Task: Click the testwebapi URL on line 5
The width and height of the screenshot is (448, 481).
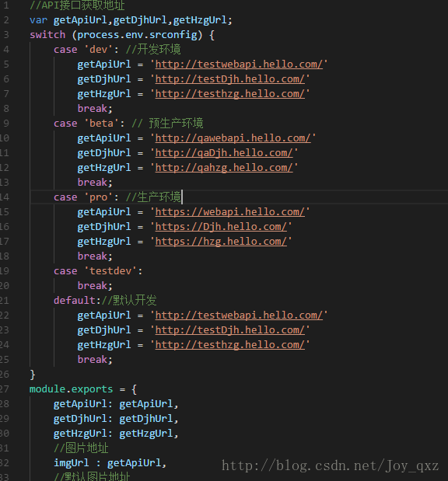Action: pos(239,64)
